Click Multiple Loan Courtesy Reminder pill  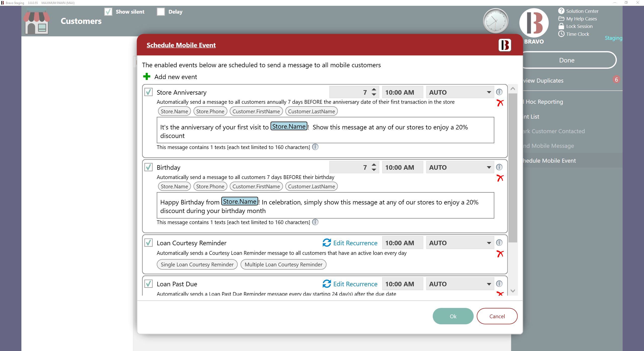point(283,264)
